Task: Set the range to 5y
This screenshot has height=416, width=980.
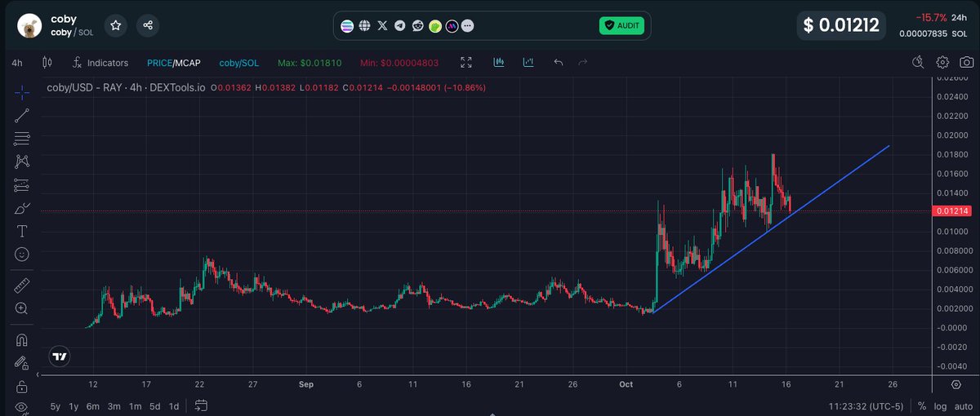Action: 55,406
